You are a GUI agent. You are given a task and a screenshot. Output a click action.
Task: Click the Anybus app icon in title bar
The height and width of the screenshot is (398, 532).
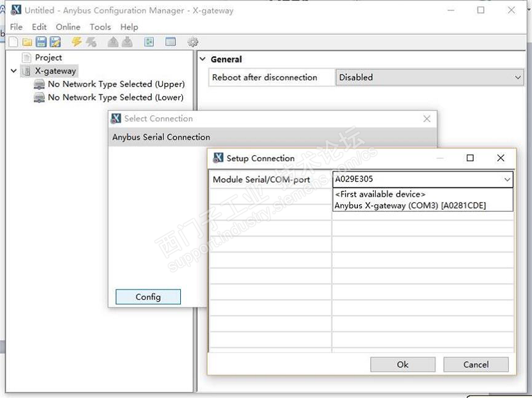point(16,10)
